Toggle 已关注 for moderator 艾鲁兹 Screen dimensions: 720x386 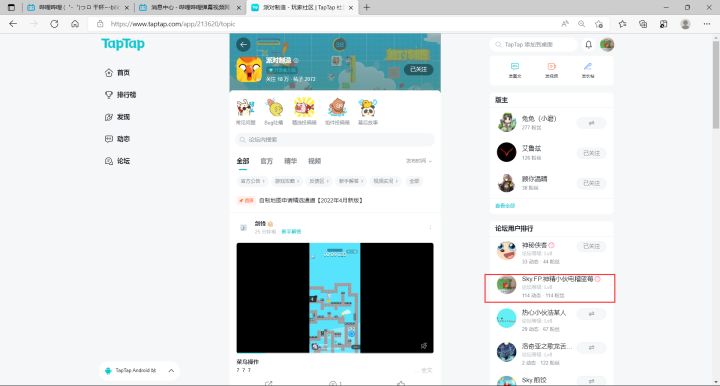pos(591,153)
